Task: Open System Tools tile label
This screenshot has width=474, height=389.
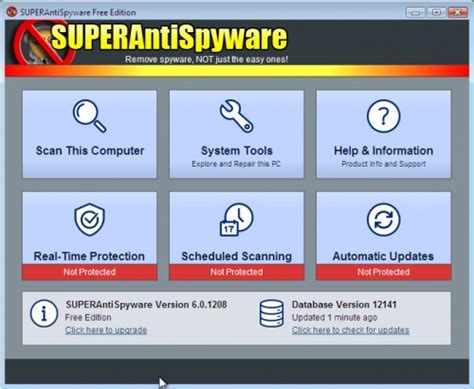Action: click(237, 151)
